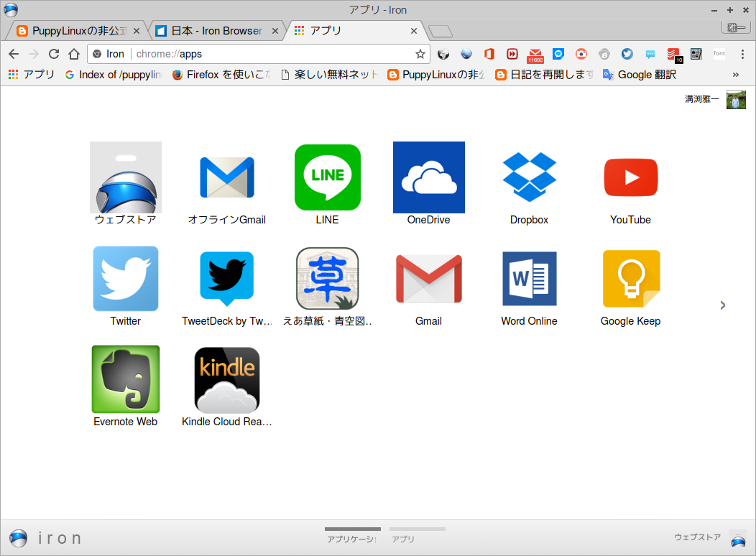This screenshot has width=756, height=556.
Task: Click the 雅一 profile button in title bar
Action: point(736,28)
